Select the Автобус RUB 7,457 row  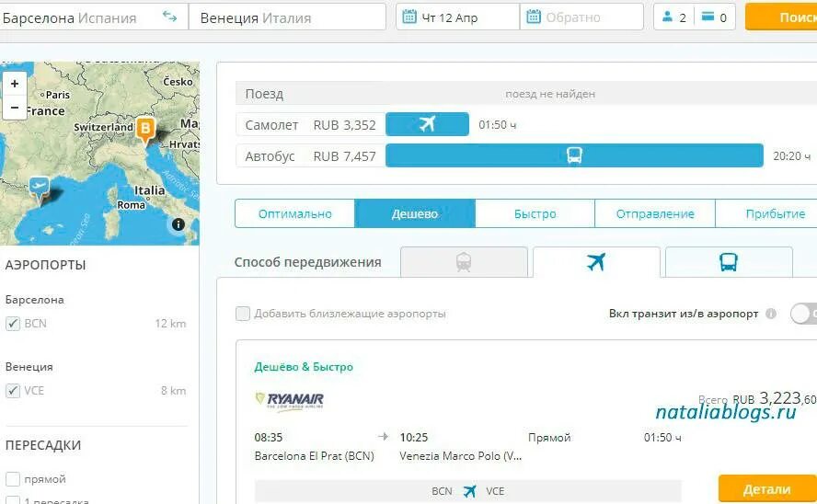pos(311,156)
